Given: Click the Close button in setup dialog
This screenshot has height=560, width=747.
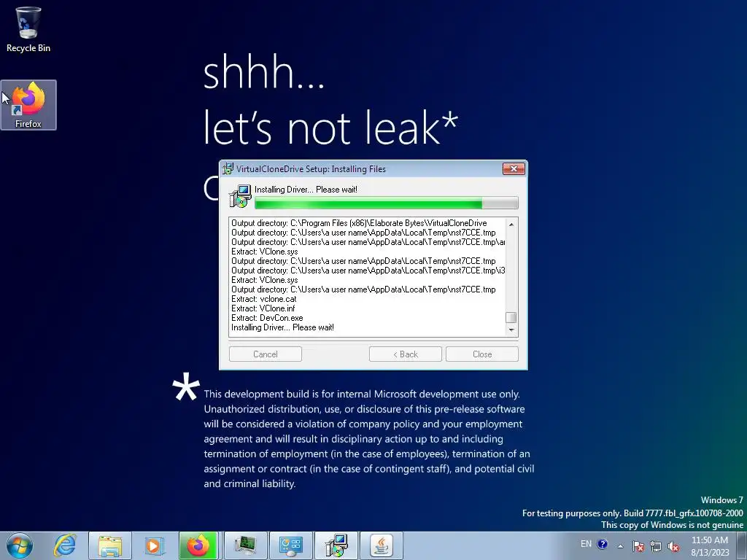Looking at the screenshot, I should point(482,354).
